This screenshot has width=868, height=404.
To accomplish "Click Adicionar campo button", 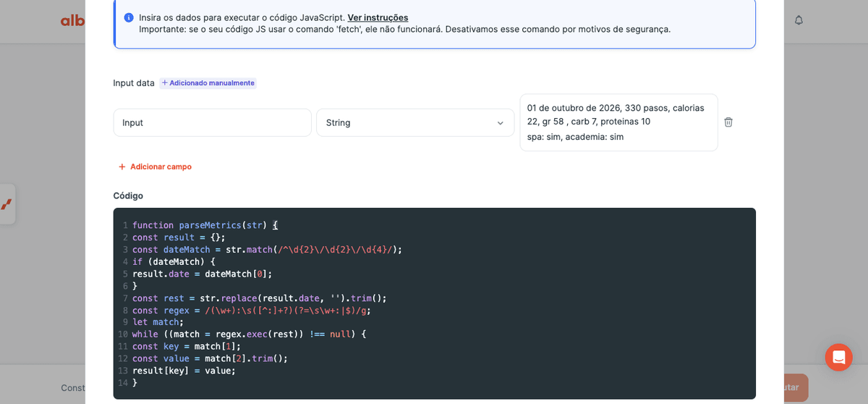I will pos(155,167).
